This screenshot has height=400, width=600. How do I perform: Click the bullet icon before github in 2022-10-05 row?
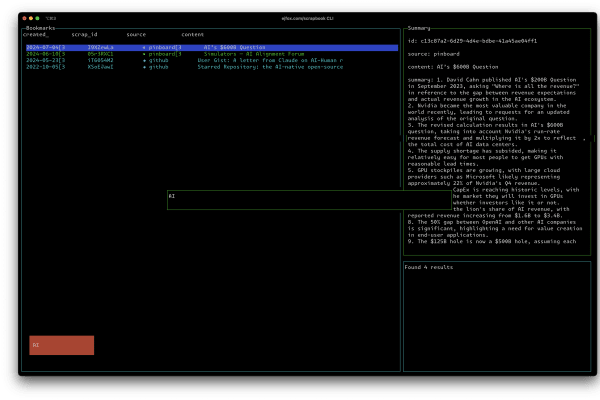(144, 67)
